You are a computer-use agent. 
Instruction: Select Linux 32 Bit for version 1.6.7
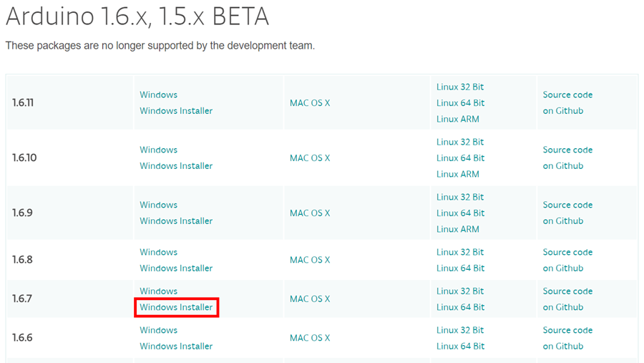pyautogui.click(x=460, y=291)
